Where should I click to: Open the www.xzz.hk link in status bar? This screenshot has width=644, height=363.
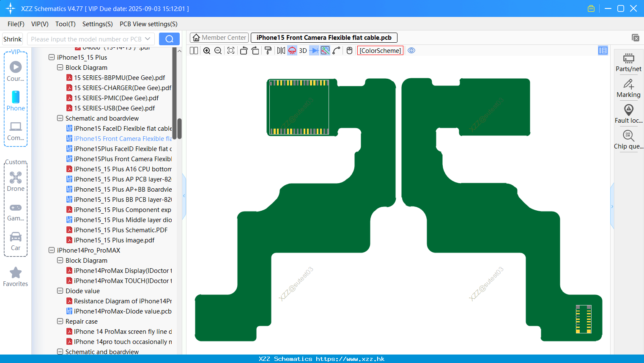click(350, 359)
